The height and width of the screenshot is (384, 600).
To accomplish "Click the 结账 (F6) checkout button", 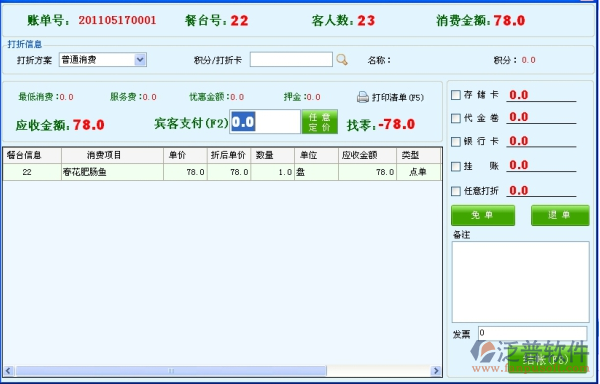I will (546, 360).
